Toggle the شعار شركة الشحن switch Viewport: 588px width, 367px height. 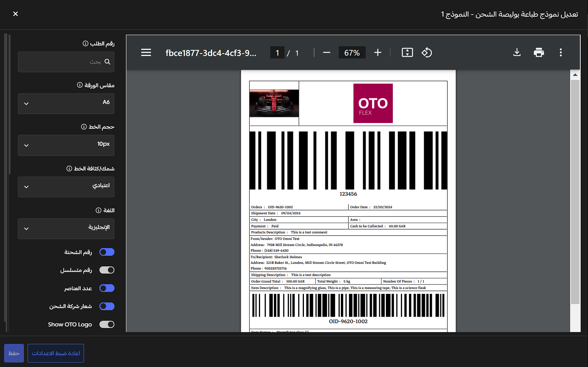click(x=107, y=306)
